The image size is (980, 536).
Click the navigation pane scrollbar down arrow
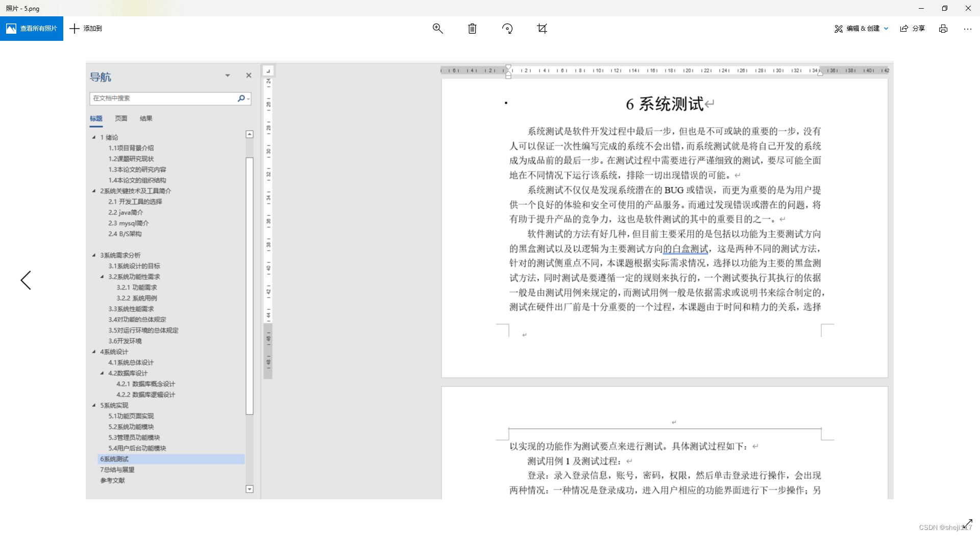250,489
